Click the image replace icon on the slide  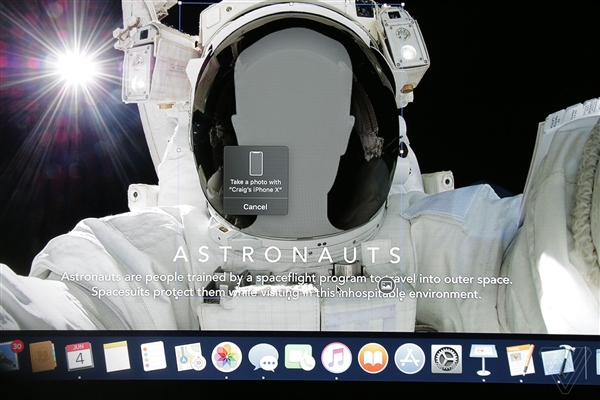point(386,286)
